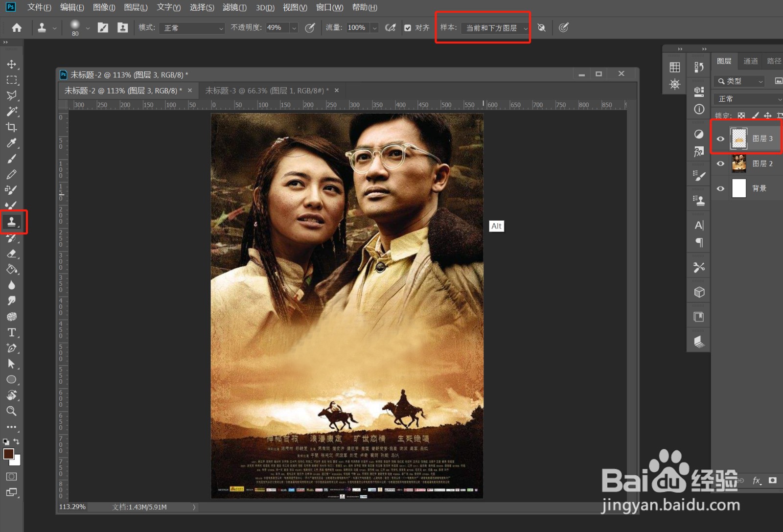
Task: Open the 文件(F) menu
Action: click(x=39, y=7)
